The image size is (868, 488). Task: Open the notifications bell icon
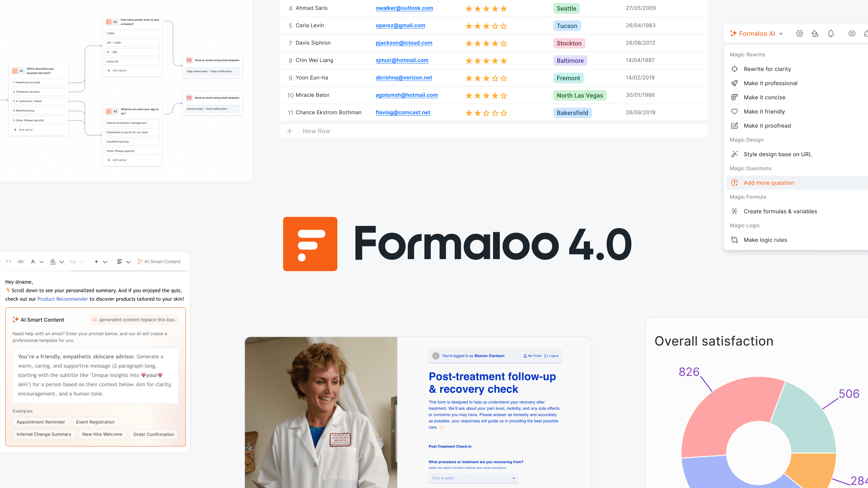click(x=831, y=34)
